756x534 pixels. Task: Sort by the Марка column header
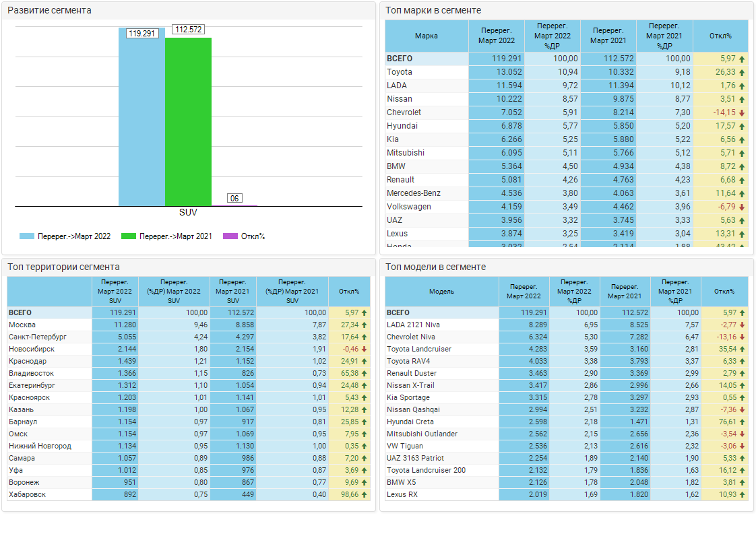(x=426, y=36)
